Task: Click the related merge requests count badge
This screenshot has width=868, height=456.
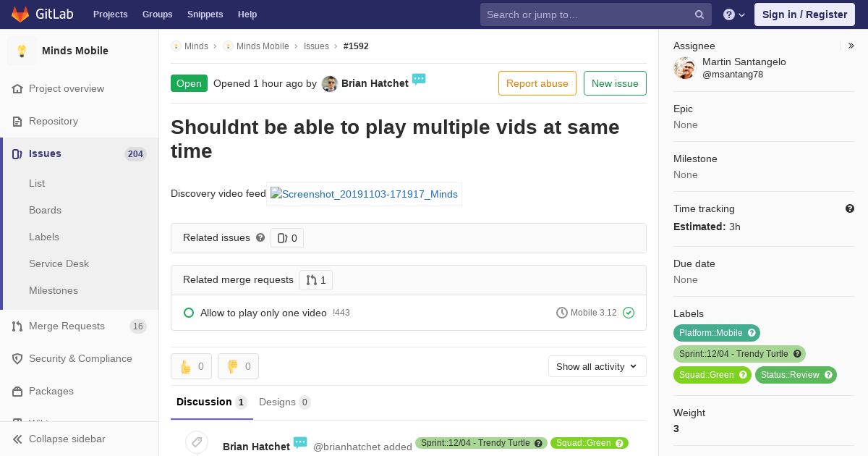Action: pyautogui.click(x=316, y=280)
